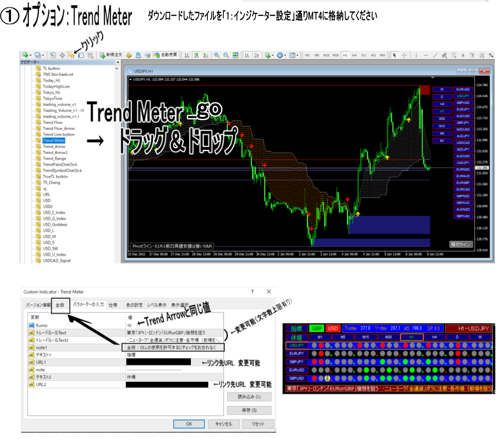This screenshot has height=439, width=504.
Task: Click the zoom in magnifier icon
Action: 216,55
